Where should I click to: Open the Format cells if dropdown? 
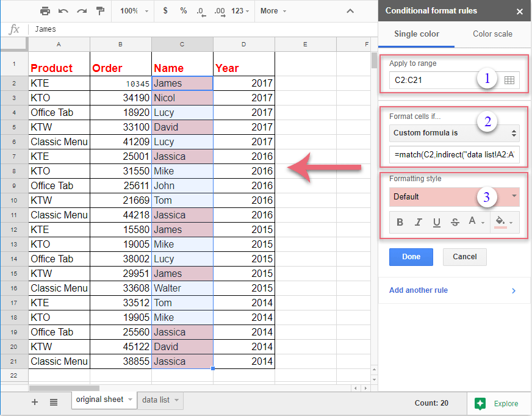(x=454, y=133)
